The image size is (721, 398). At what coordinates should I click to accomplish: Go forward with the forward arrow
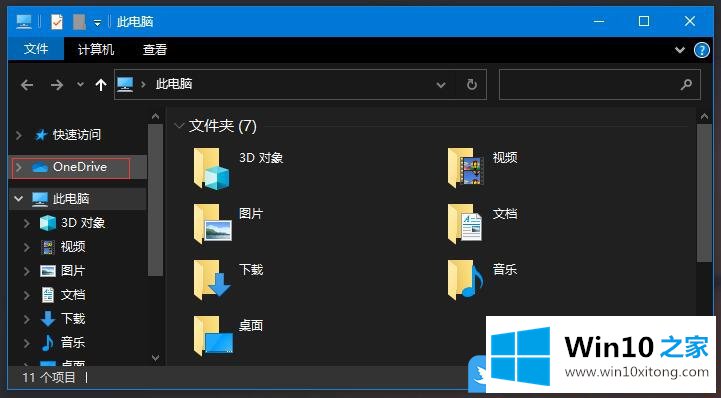pyautogui.click(x=57, y=85)
